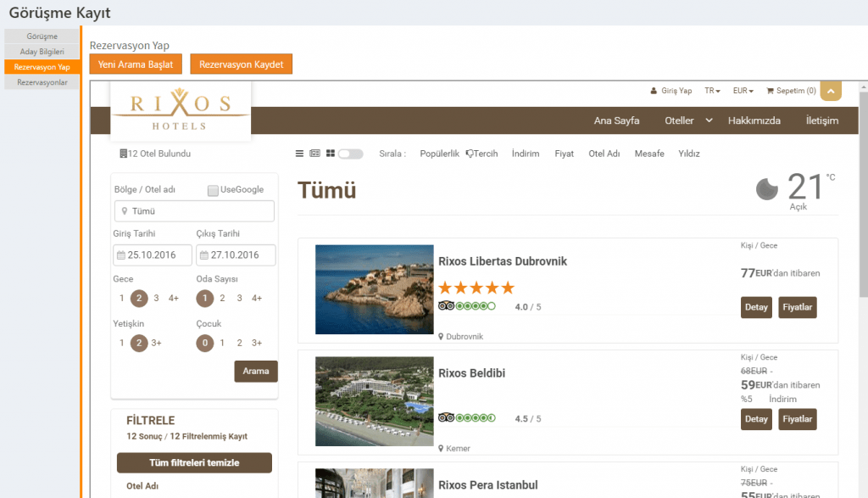
Task: Select 1 night under Gece
Action: click(x=122, y=298)
